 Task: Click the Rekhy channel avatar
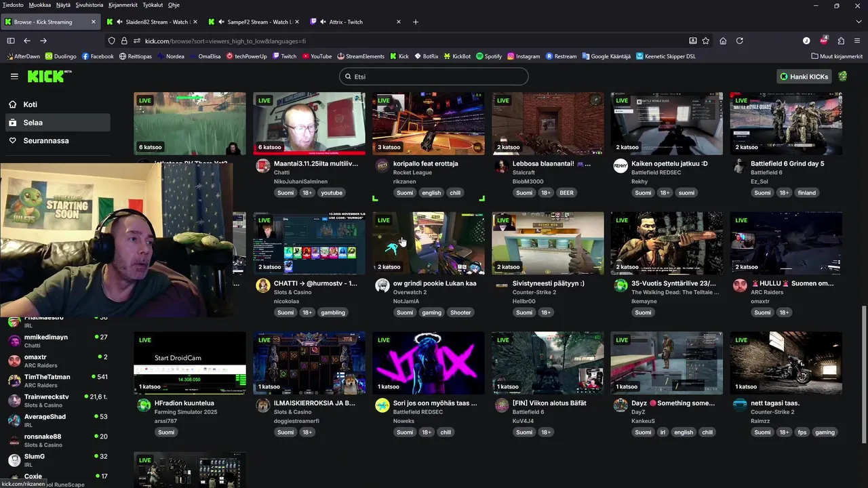[620, 167]
